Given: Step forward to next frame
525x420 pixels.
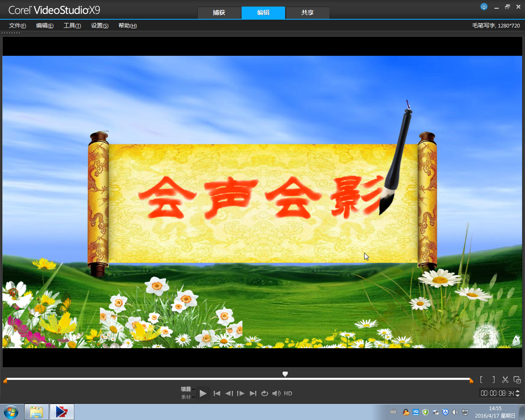Looking at the screenshot, I should pyautogui.click(x=241, y=393).
